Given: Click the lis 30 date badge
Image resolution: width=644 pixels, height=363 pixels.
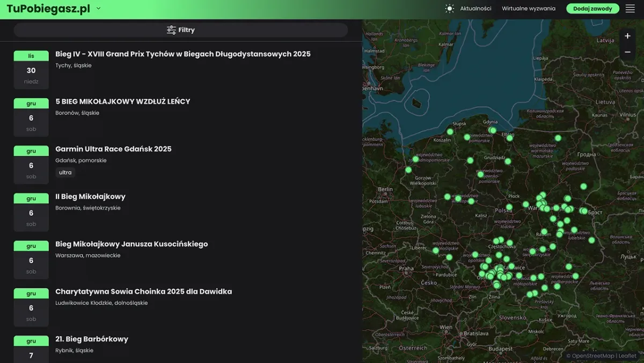Looking at the screenshot, I should pos(31,70).
